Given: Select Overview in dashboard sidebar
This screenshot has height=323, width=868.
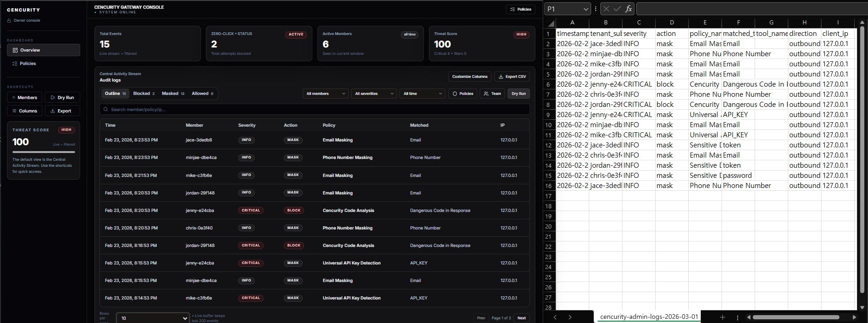Looking at the screenshot, I should 43,50.
